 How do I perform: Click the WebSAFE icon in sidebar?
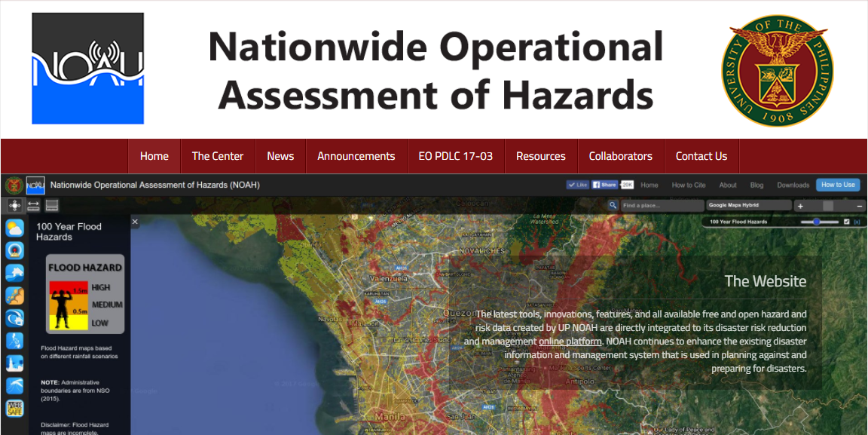pos(14,409)
